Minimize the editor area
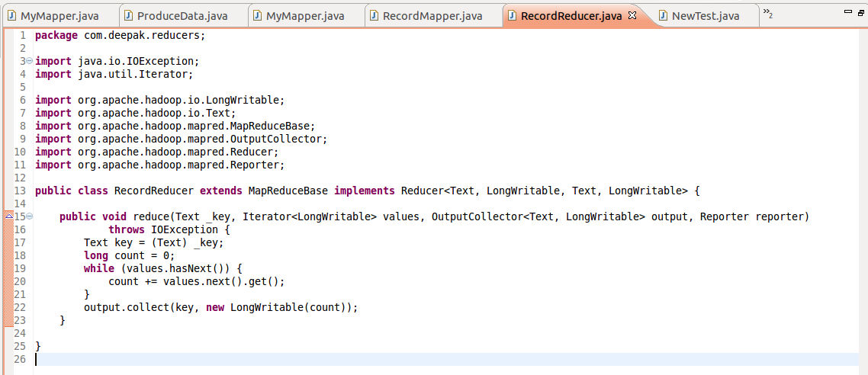Viewport: 868px width, 375px height. tap(847, 11)
